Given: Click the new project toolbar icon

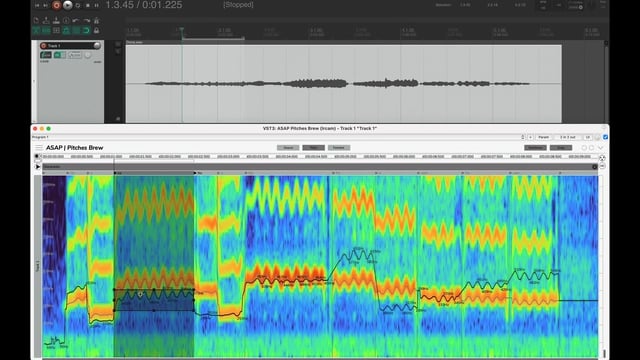Looking at the screenshot, I should (36, 20).
